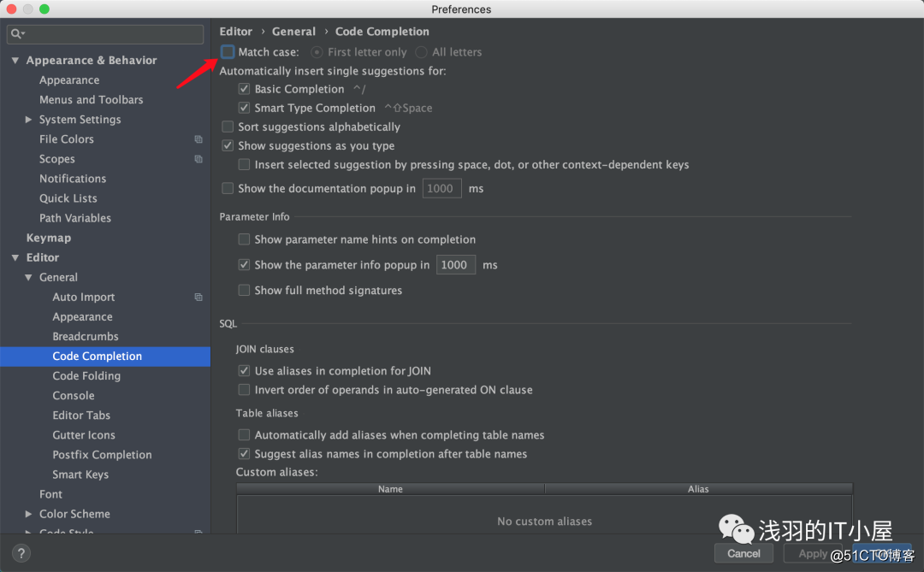This screenshot has width=924, height=572.
Task: Click the small icon next to Scopes
Action: click(198, 158)
